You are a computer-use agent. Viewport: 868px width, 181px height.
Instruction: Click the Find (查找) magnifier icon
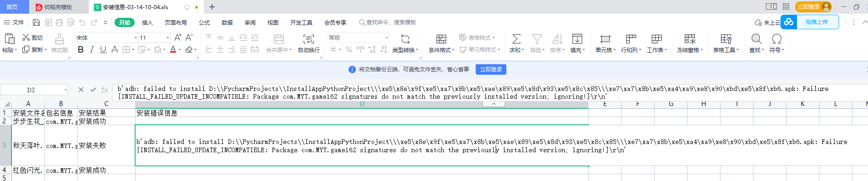click(756, 39)
